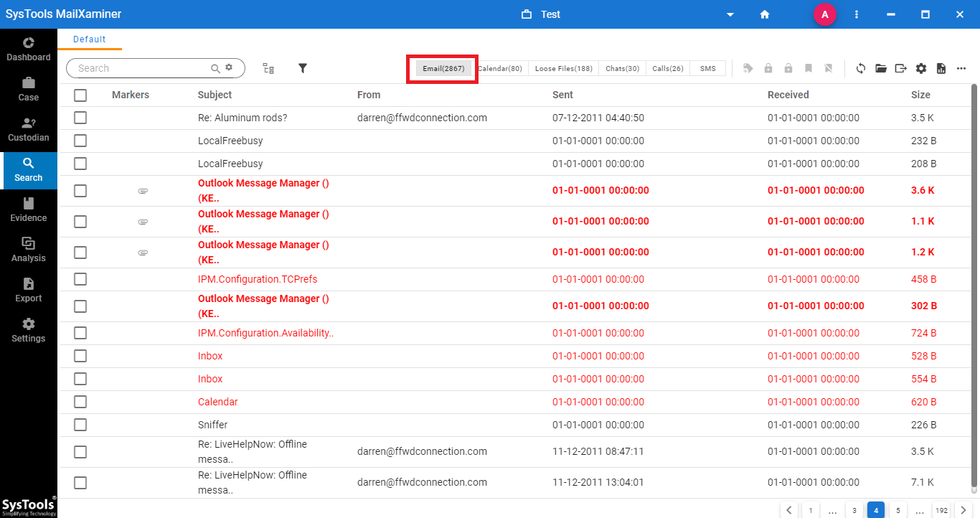Open the Search section in sidebar
The width and height of the screenshot is (980, 518).
[x=29, y=169]
